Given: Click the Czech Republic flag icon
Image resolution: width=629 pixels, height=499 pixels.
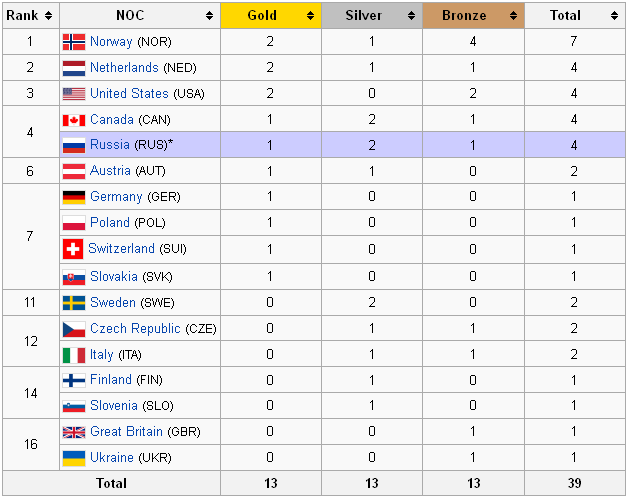Looking at the screenshot, I should tap(73, 329).
